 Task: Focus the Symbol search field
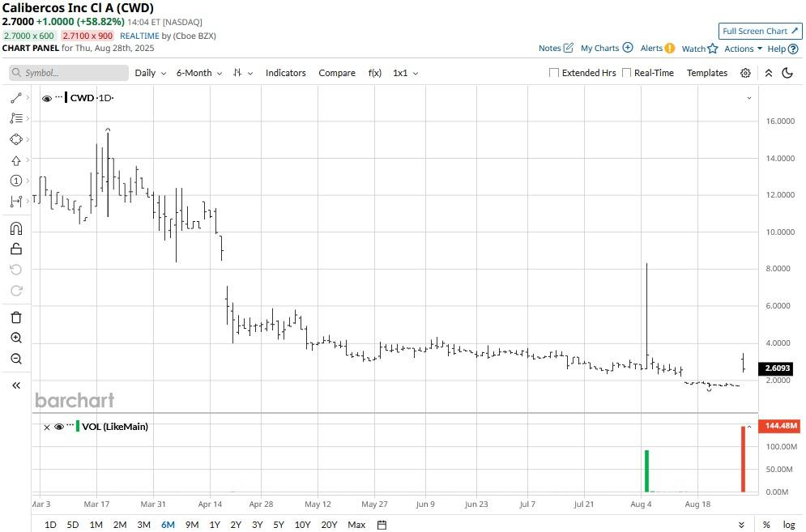point(69,73)
